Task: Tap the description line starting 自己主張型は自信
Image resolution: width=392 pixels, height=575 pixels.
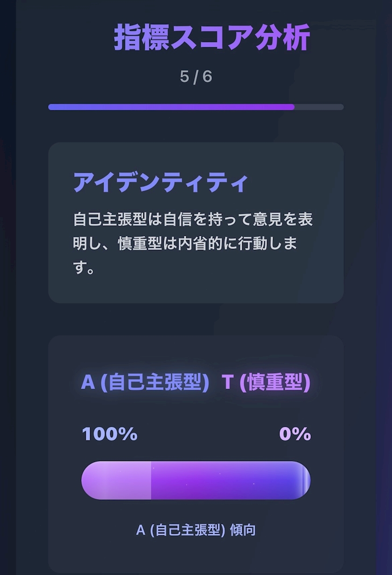Action: (x=193, y=219)
